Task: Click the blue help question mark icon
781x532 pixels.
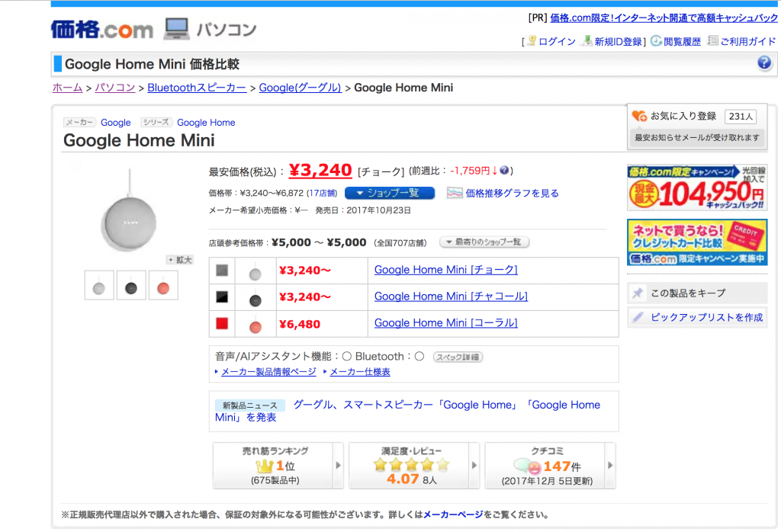Action: point(764,63)
